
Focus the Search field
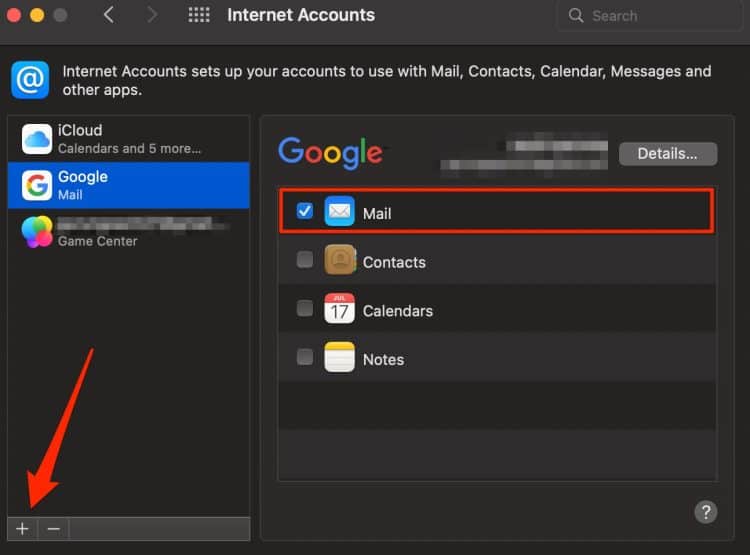coord(650,16)
